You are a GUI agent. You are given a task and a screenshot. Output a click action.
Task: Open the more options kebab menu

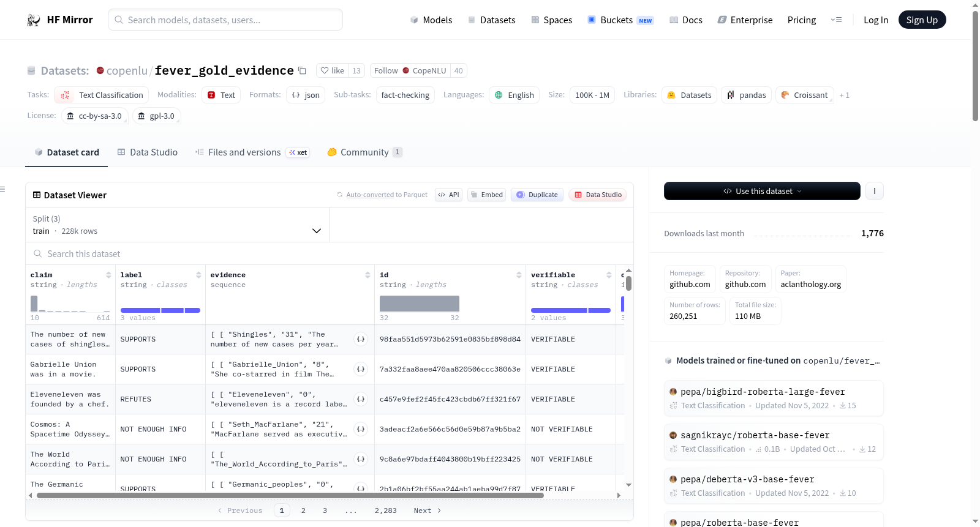(x=875, y=191)
